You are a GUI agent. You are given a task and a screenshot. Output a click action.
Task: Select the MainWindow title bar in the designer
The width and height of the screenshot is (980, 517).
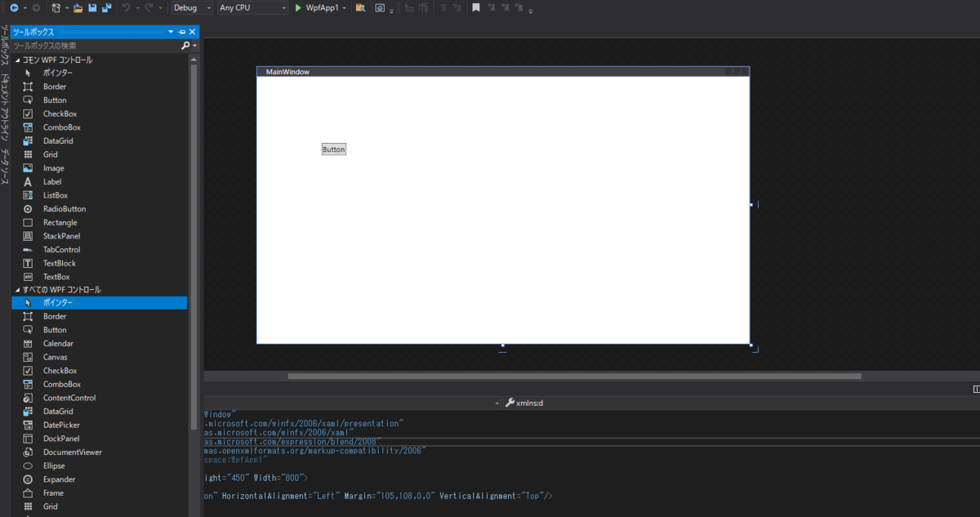(503, 72)
